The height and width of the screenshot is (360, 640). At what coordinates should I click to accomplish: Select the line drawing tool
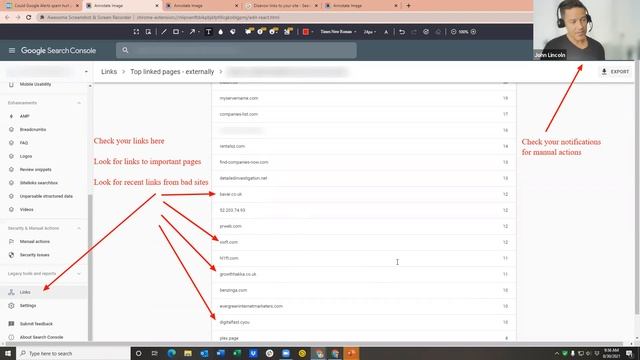coord(164,32)
